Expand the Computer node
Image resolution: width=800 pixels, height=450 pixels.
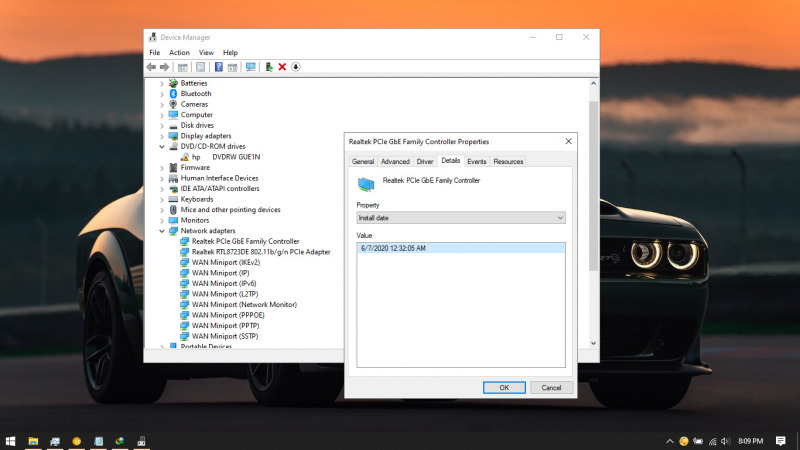pyautogui.click(x=162, y=115)
